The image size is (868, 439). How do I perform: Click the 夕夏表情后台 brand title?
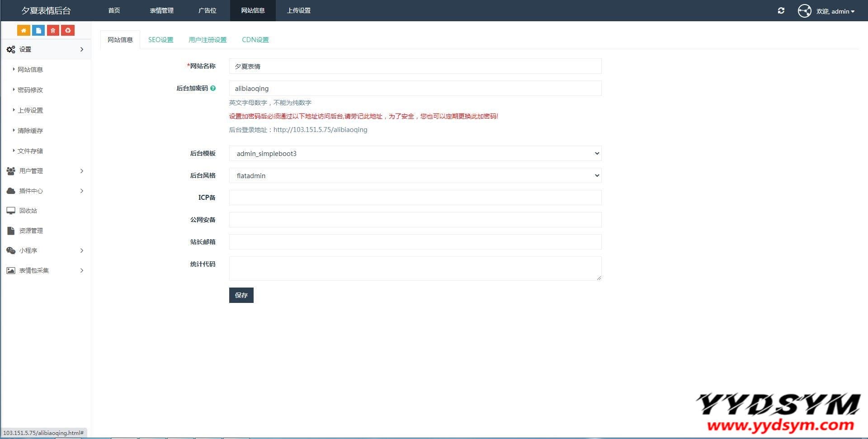(46, 10)
